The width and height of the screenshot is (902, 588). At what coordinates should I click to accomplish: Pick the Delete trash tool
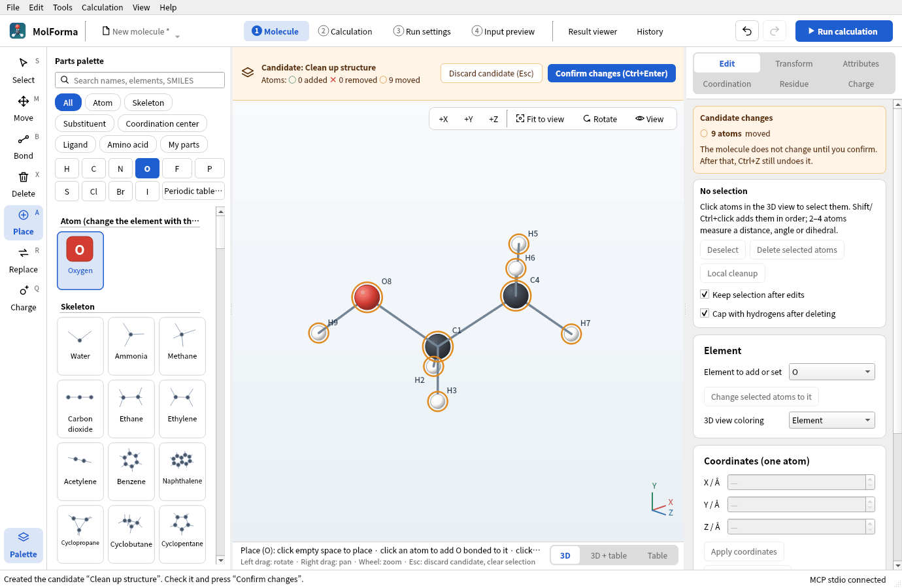(24, 184)
